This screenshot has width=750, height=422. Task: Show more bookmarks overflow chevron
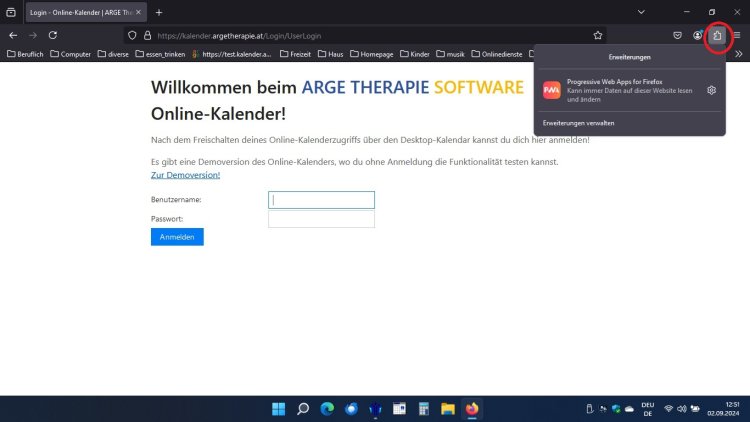(x=739, y=54)
